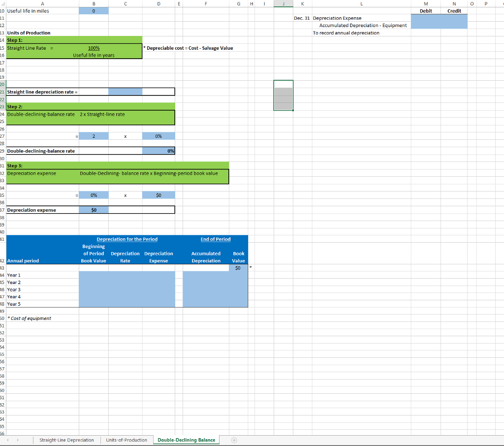
Task: Select the Double-declining-balance rate result cell
Action: coord(159,151)
